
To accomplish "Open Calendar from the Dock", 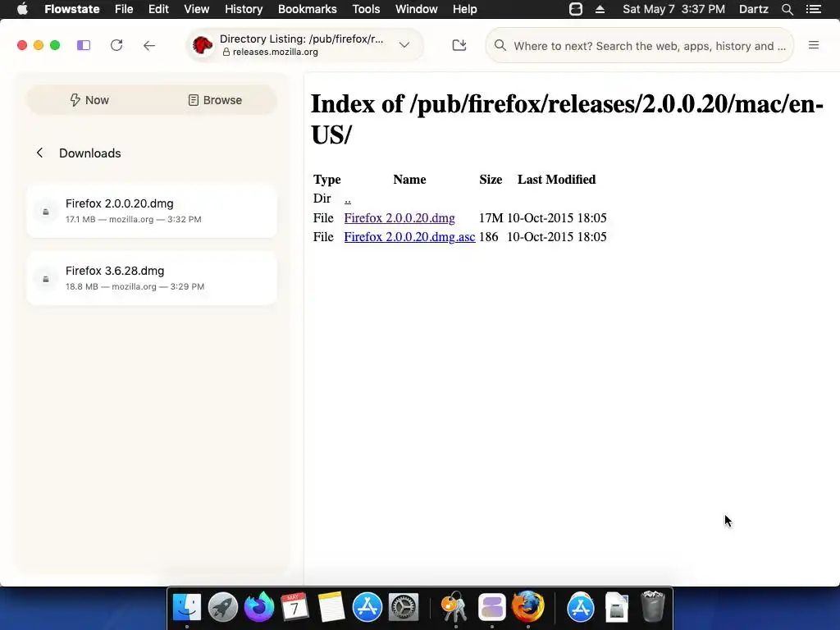I will coord(294,607).
